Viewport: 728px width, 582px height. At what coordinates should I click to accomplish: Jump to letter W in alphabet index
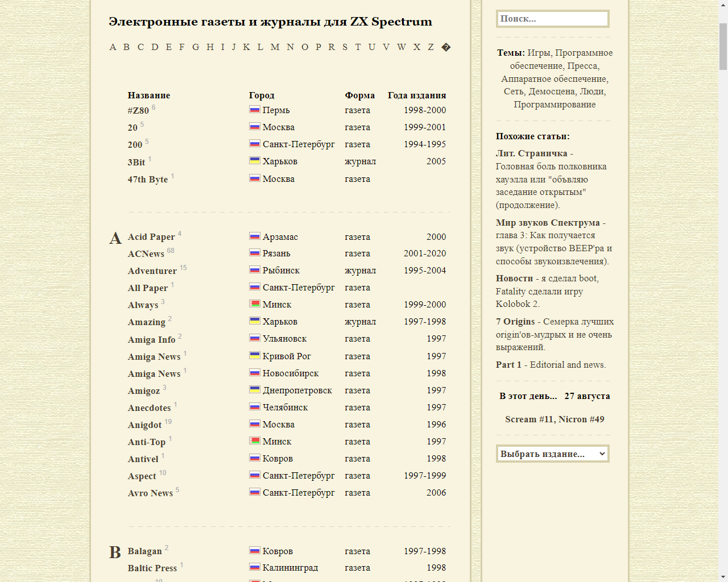tap(402, 47)
